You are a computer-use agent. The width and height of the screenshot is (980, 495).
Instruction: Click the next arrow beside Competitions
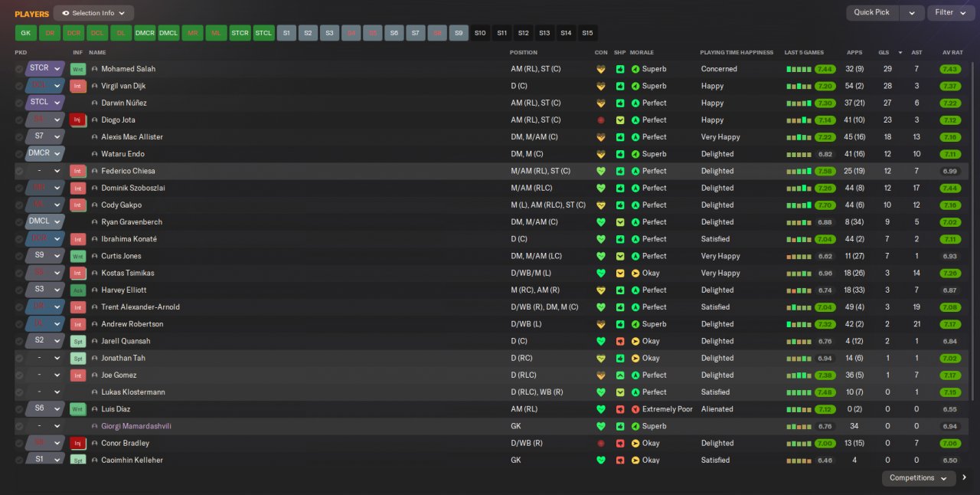point(965,478)
